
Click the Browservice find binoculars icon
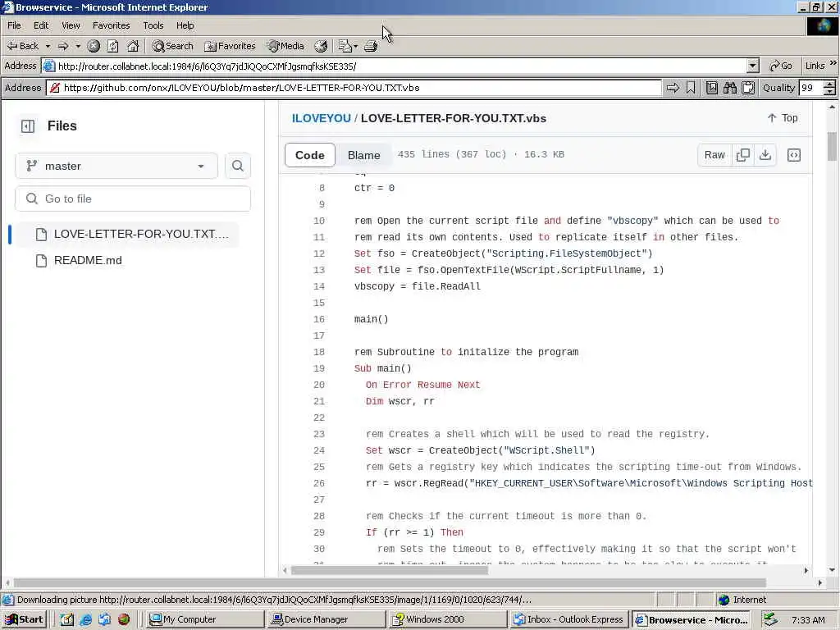point(729,88)
